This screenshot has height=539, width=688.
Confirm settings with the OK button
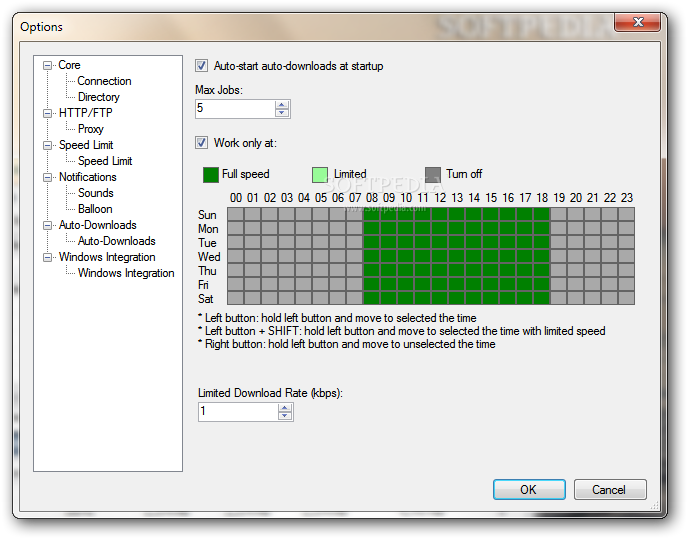pyautogui.click(x=529, y=489)
